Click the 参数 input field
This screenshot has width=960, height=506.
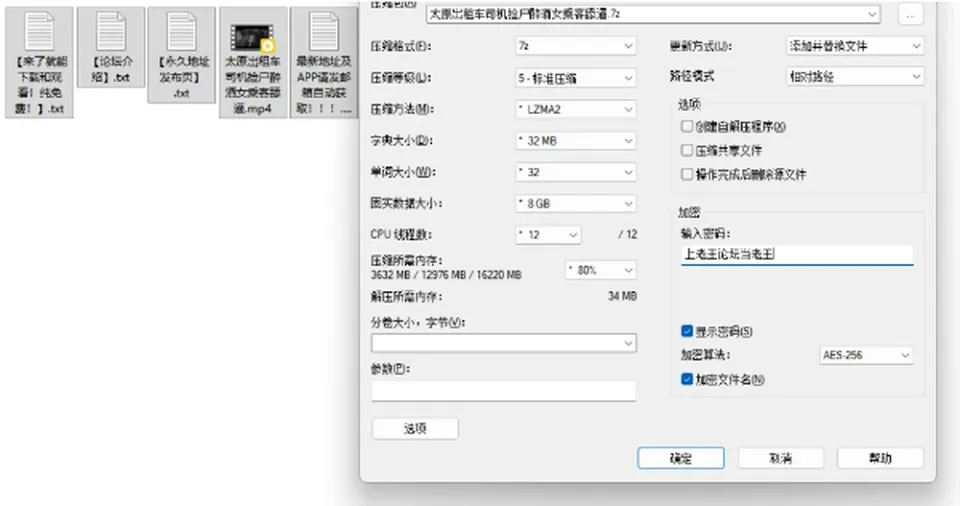[503, 391]
